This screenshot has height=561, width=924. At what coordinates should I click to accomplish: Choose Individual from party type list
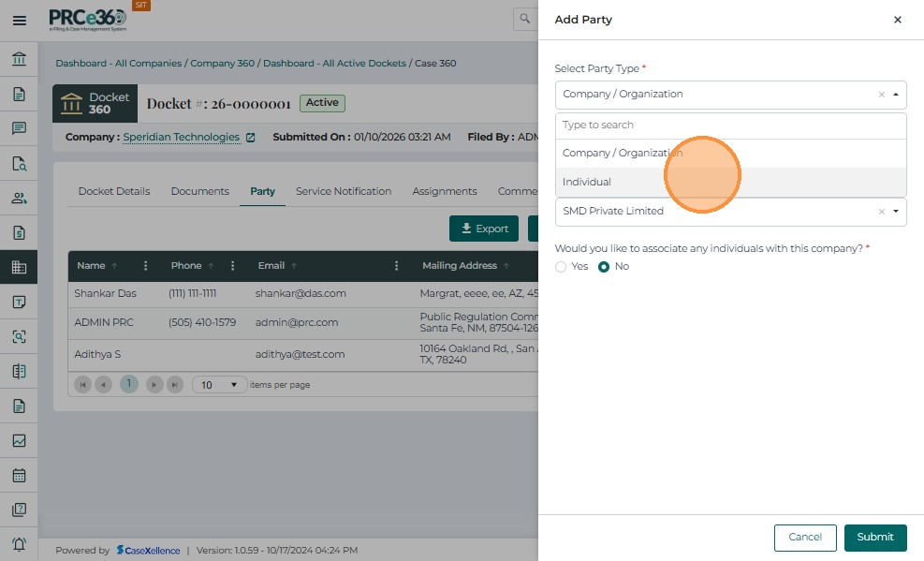coord(587,182)
